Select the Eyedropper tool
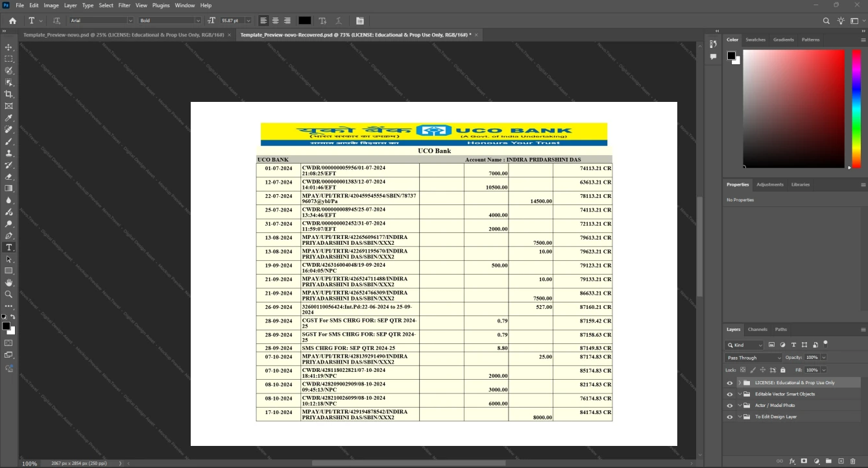The image size is (868, 468). click(8, 118)
